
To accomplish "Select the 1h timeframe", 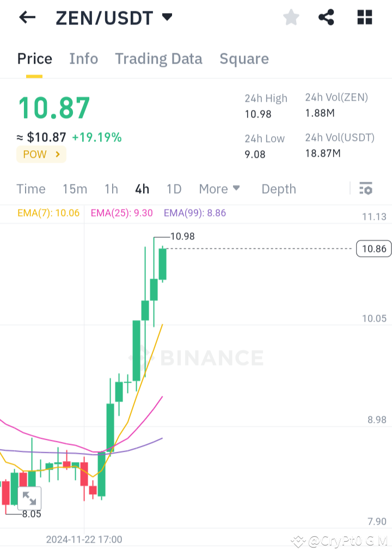I will click(x=111, y=189).
